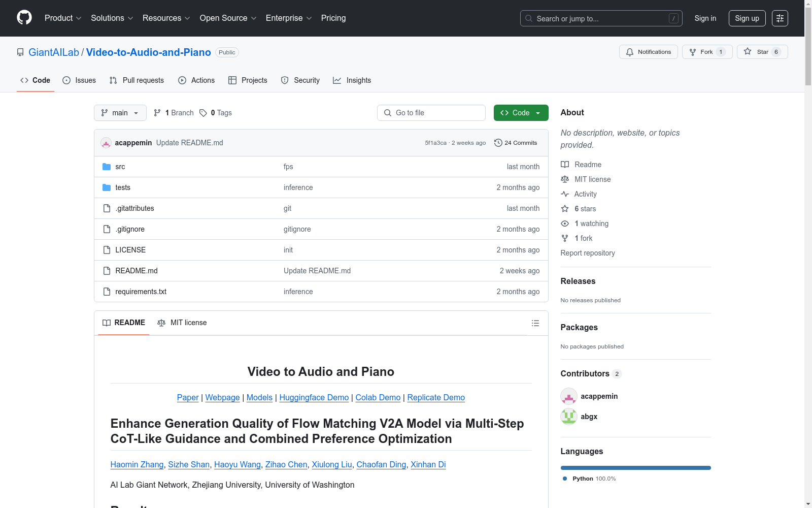Click the Paper link in README
Screen dimensions: 812x508
[188, 397]
